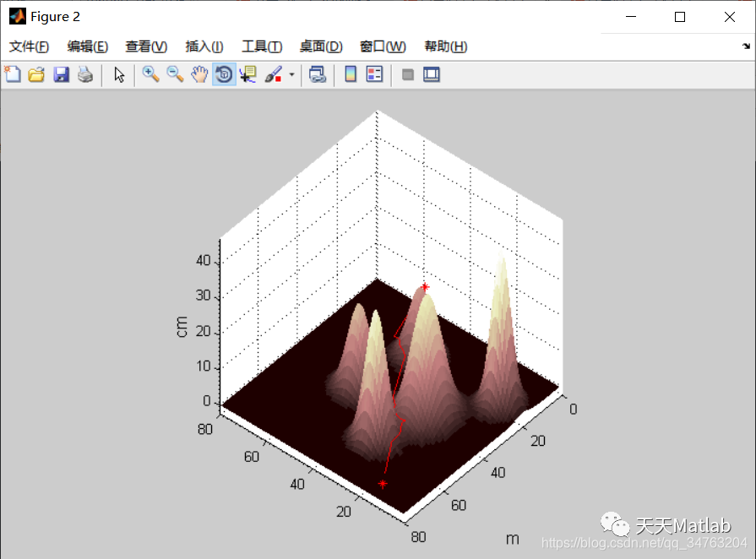Open the Brush tool color dropdown
Viewport: 756px width, 559px height.
click(290, 74)
